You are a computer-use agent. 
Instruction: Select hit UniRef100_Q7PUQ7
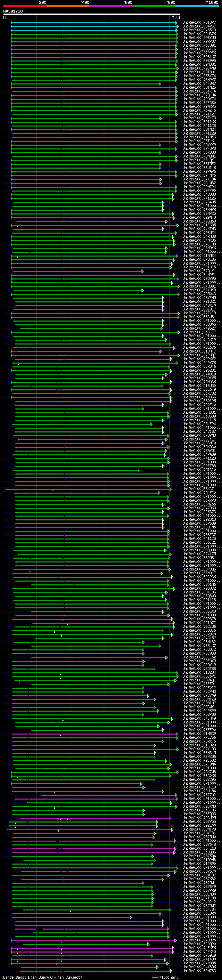pos(199,355)
